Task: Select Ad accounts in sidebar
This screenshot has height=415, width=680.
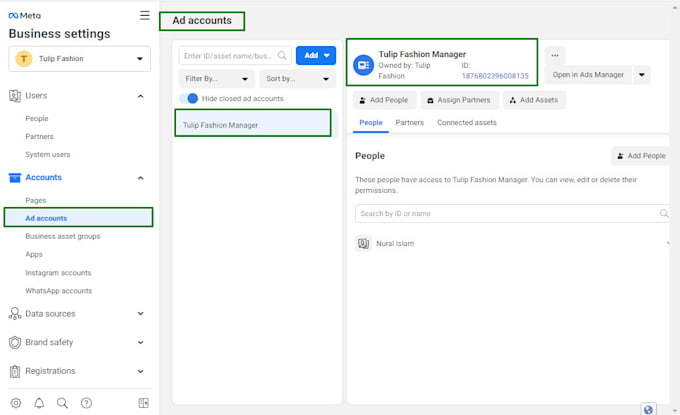Action: pos(78,218)
